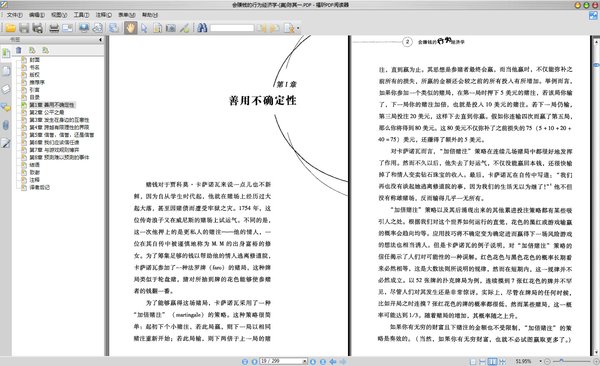This screenshot has width=600, height=366.
Task: Open the zoom percentage dropdown
Action: click(540, 361)
